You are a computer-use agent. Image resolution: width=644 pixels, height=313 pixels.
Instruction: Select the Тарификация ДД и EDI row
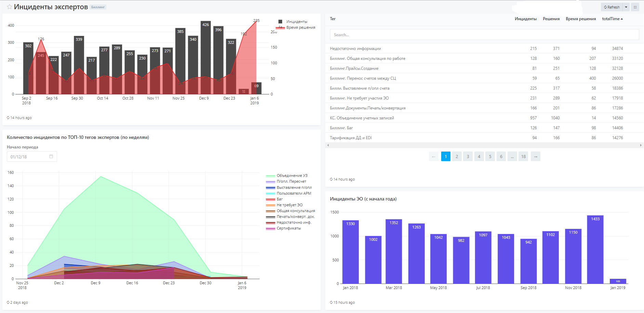tap(484, 138)
